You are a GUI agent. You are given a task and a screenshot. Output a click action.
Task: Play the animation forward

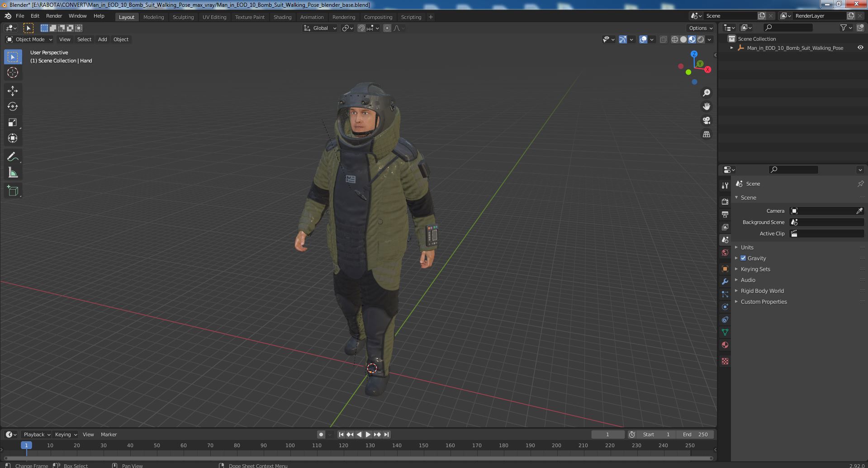click(368, 435)
